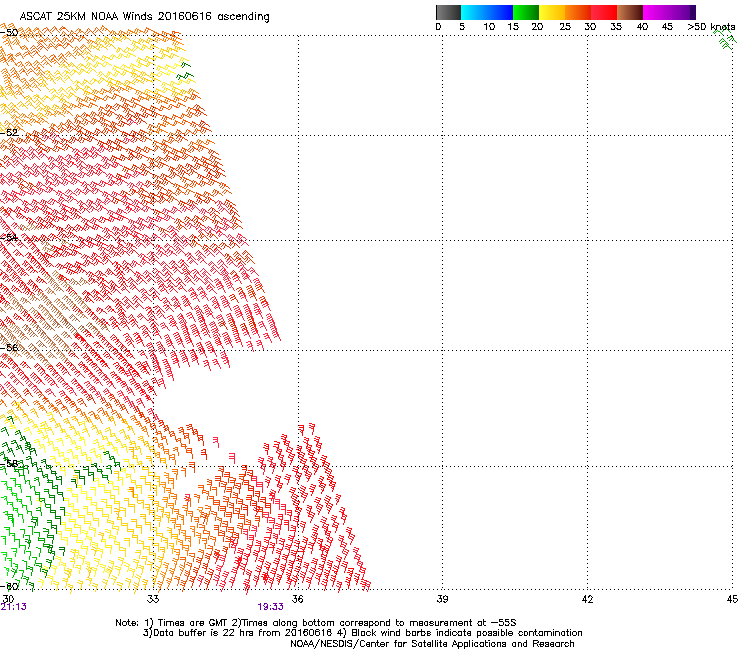Click the brown 35-40 knots color segment
Screen dimensions: 740x650
pos(630,12)
